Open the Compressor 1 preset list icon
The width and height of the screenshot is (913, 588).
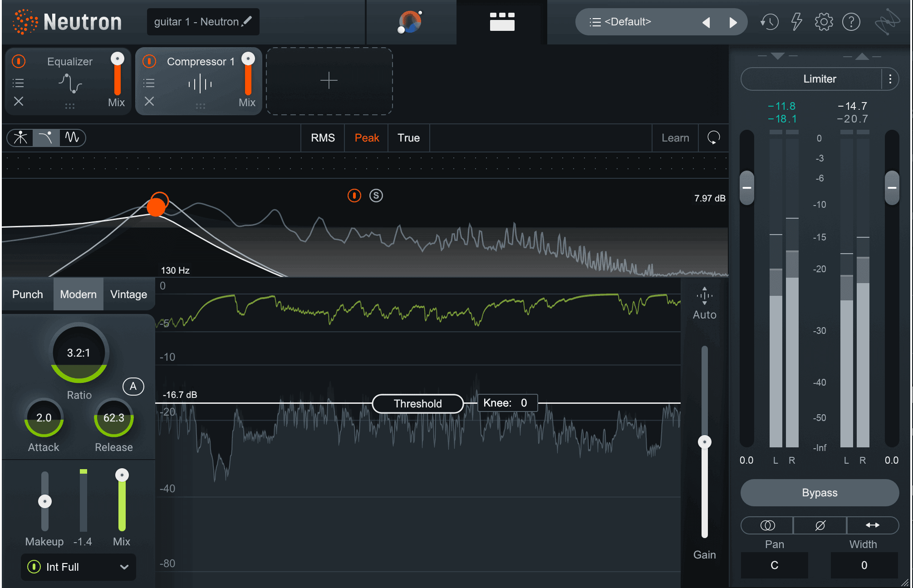(149, 83)
